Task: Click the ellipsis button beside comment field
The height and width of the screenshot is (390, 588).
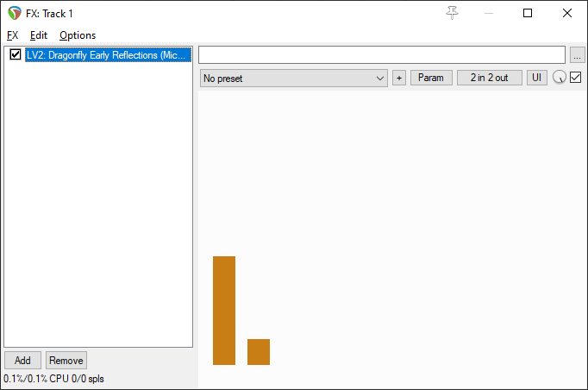Action: (x=577, y=55)
